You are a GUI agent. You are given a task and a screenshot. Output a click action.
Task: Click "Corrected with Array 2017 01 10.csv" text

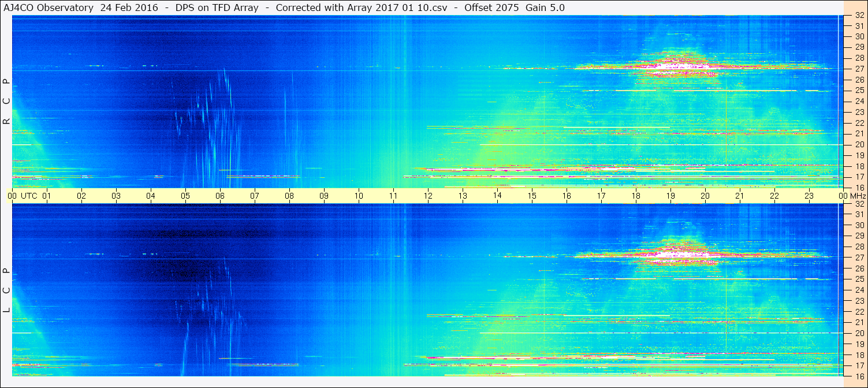(x=362, y=8)
